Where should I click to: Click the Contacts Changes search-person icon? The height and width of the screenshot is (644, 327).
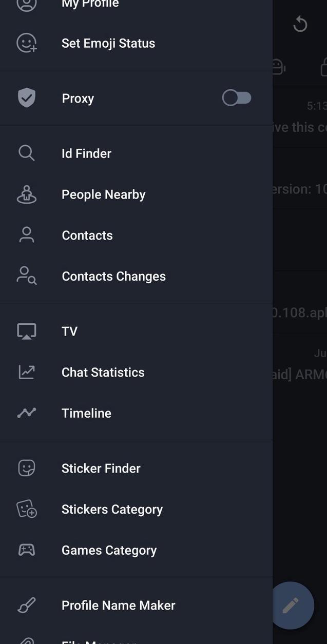(x=26, y=276)
